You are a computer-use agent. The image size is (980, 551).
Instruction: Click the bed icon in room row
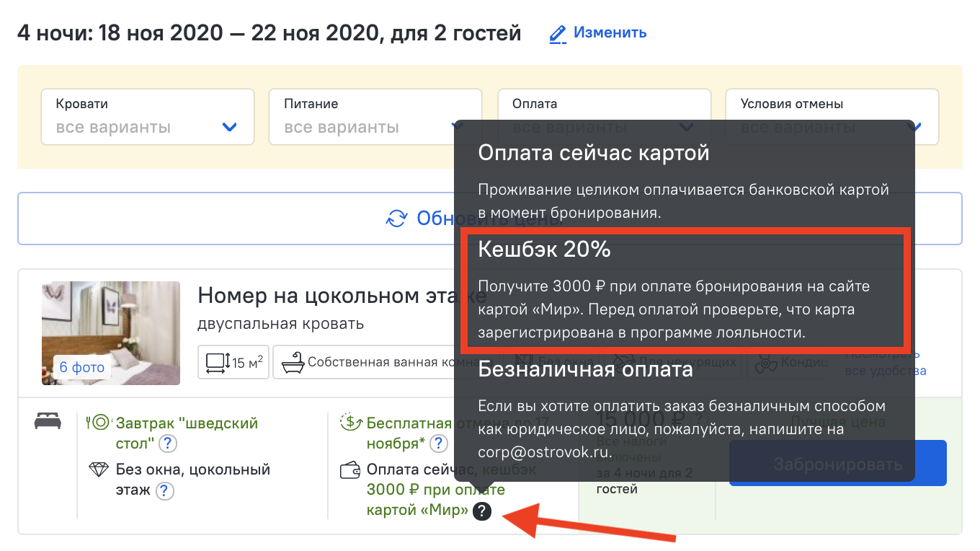click(x=48, y=422)
